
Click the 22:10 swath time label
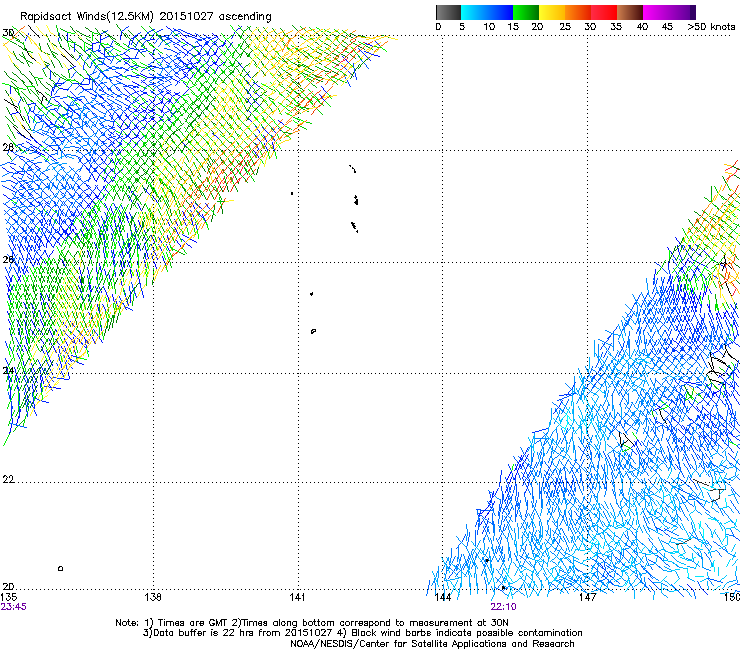coord(503,607)
